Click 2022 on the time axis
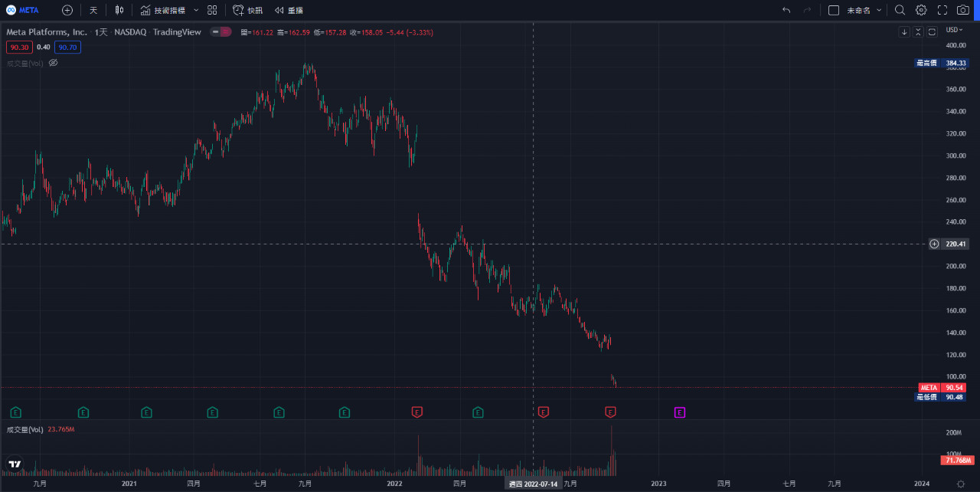 point(394,484)
